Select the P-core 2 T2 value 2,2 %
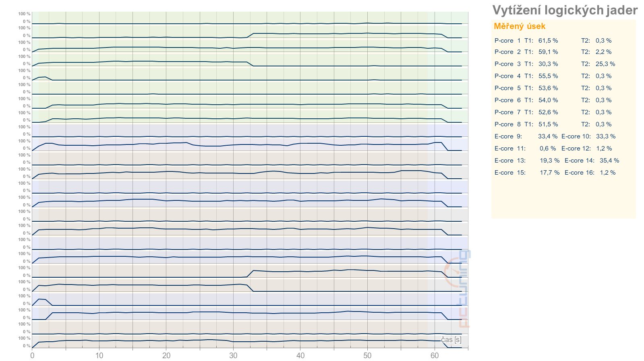 click(603, 52)
